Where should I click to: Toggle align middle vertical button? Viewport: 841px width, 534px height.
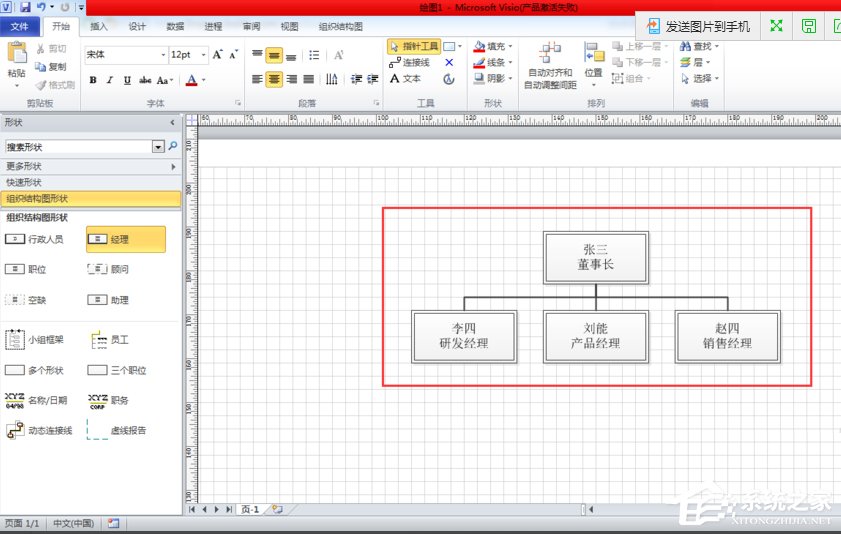[274, 55]
